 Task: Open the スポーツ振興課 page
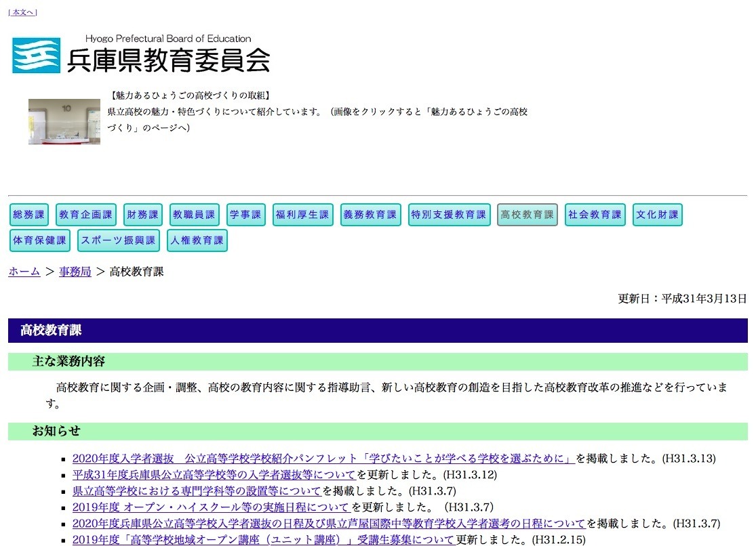[118, 240]
